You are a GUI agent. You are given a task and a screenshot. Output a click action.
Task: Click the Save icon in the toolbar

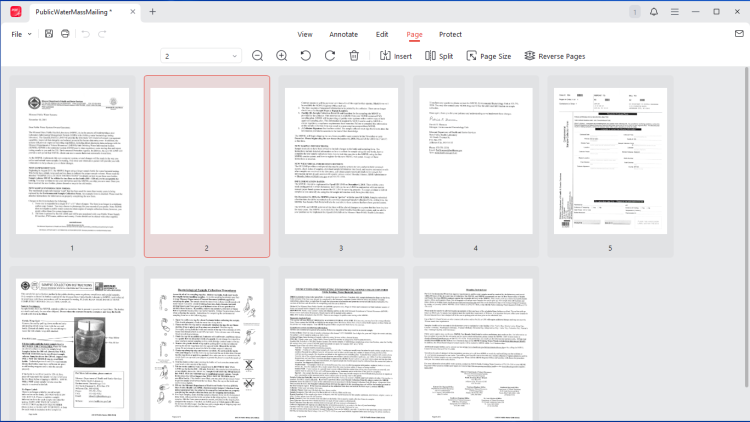click(x=49, y=34)
